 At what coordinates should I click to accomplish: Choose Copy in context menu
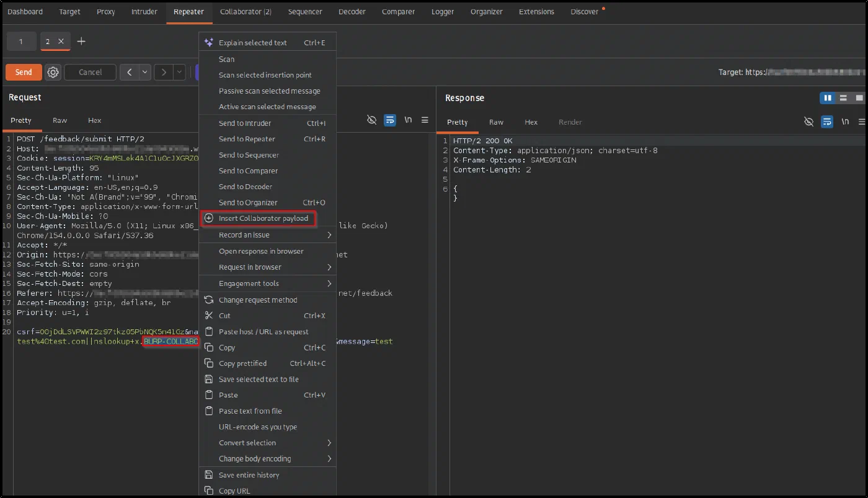click(x=267, y=348)
